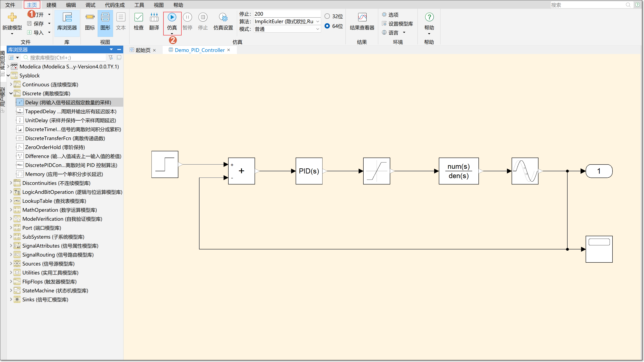644x362 pixels.
Task: Start simulation with the 仿真 play button
Action: pos(172,18)
